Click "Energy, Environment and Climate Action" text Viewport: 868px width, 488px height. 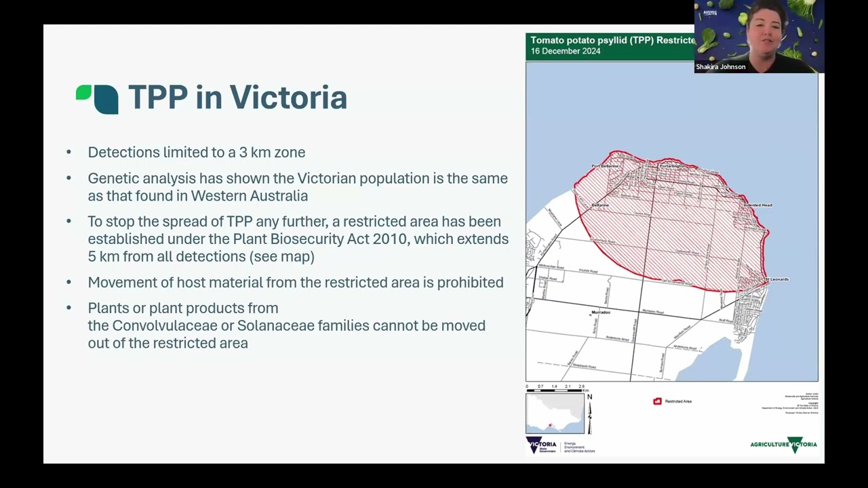click(x=579, y=447)
